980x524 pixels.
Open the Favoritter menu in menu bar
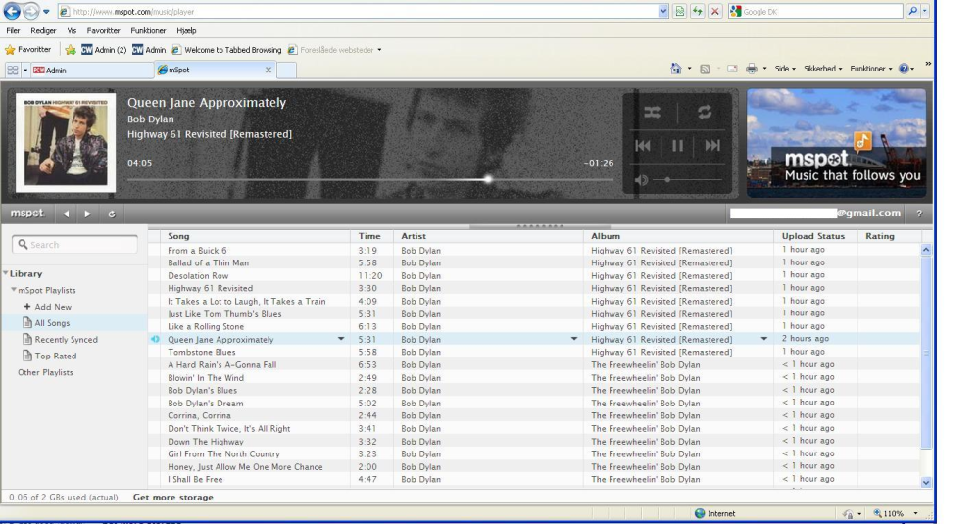click(x=103, y=30)
